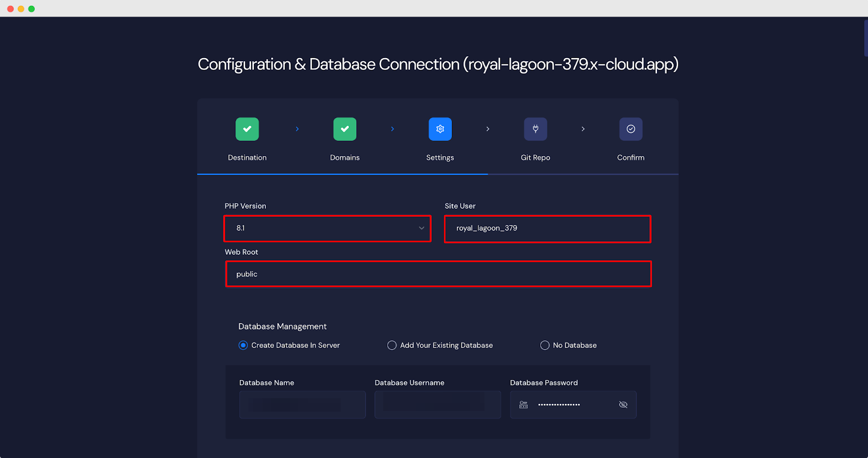Select Create Database In Server option
This screenshot has width=868, height=458.
[x=243, y=345]
